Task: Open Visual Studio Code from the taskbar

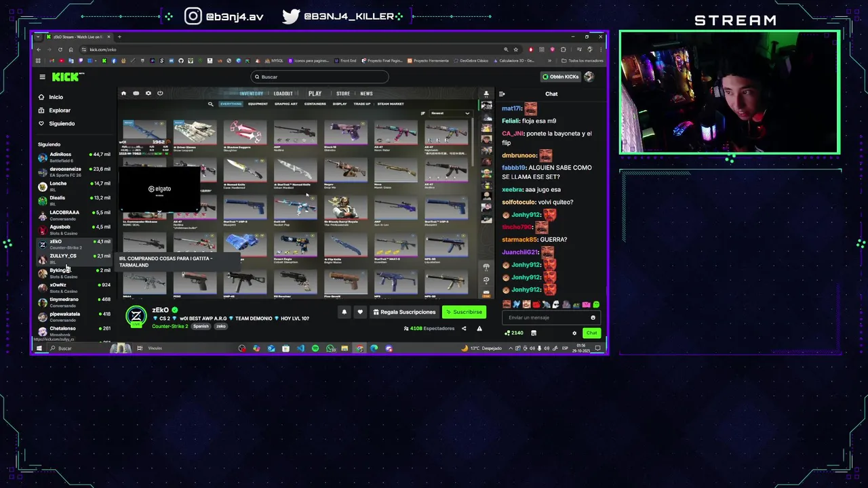Action: click(300, 348)
